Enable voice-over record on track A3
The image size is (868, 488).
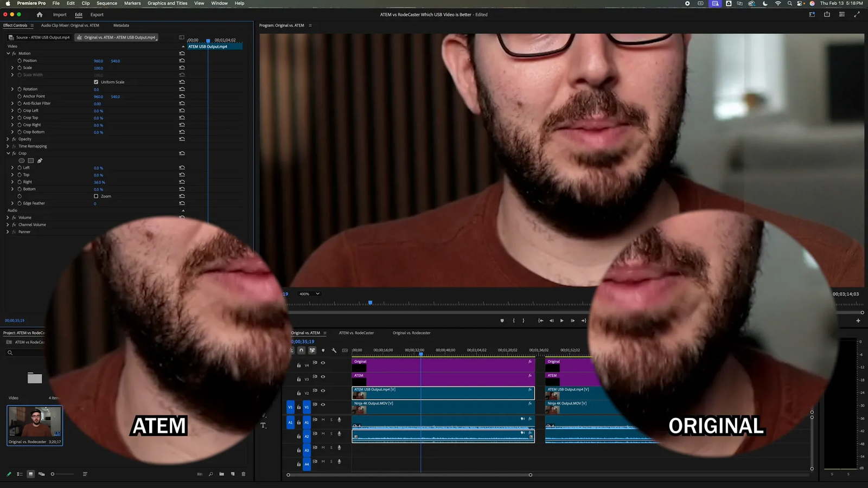[339, 448]
